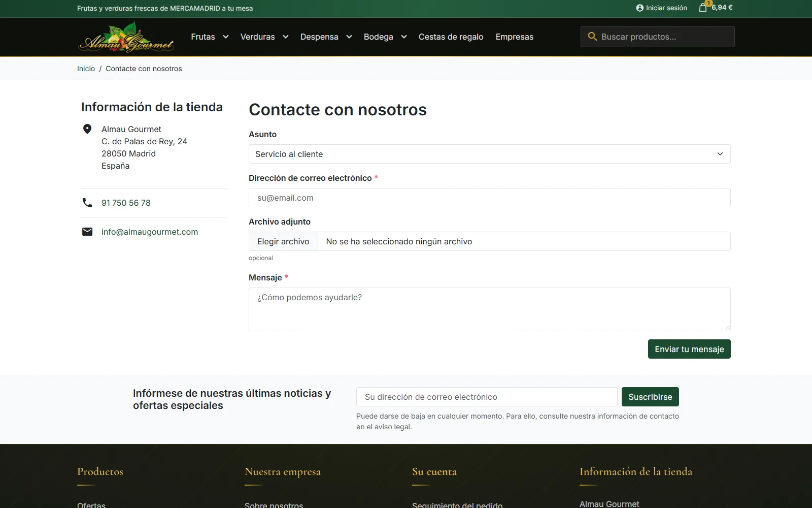Viewport: 812px width, 508px height.
Task: Click the No se ha seleccionado ningún archivo text
Action: [x=399, y=241]
